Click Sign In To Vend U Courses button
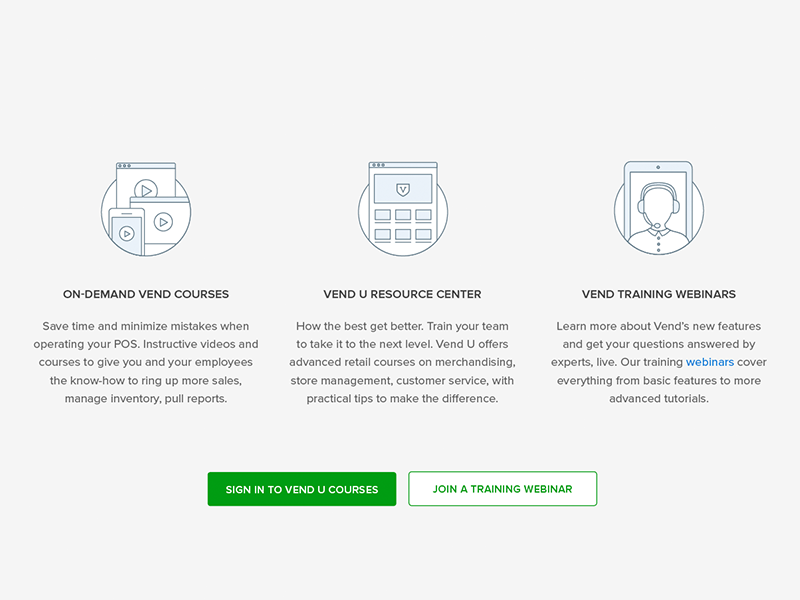The width and height of the screenshot is (800, 600). (302, 489)
